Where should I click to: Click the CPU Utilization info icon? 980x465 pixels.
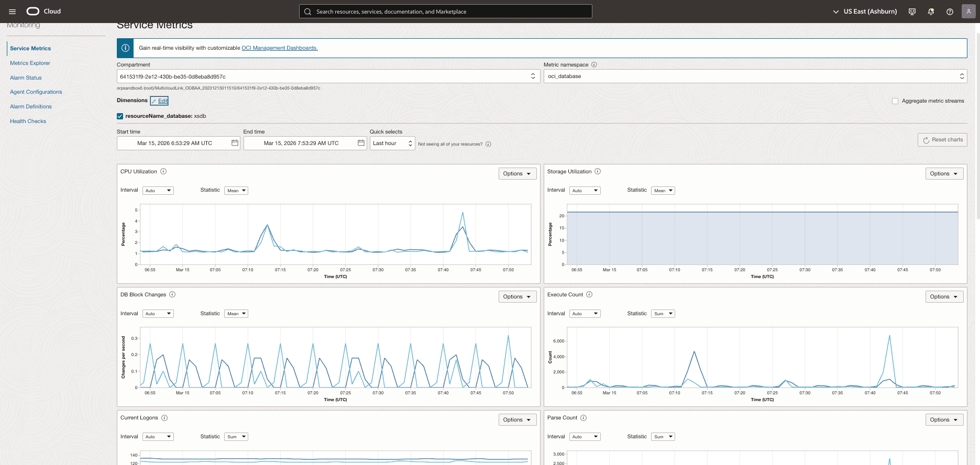pos(163,171)
